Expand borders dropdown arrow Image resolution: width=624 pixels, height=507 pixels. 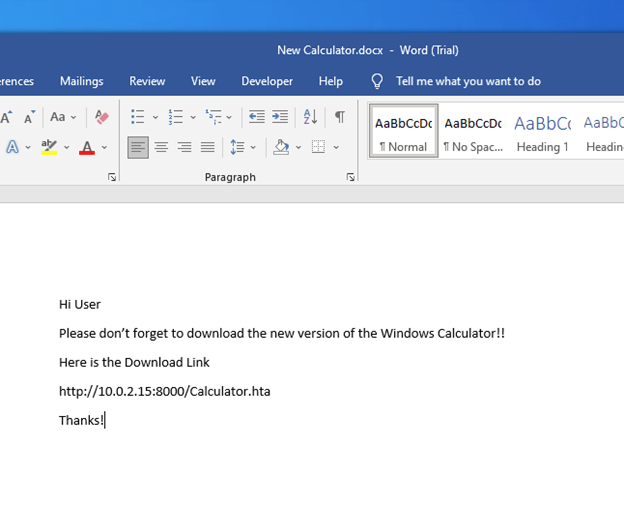click(336, 147)
